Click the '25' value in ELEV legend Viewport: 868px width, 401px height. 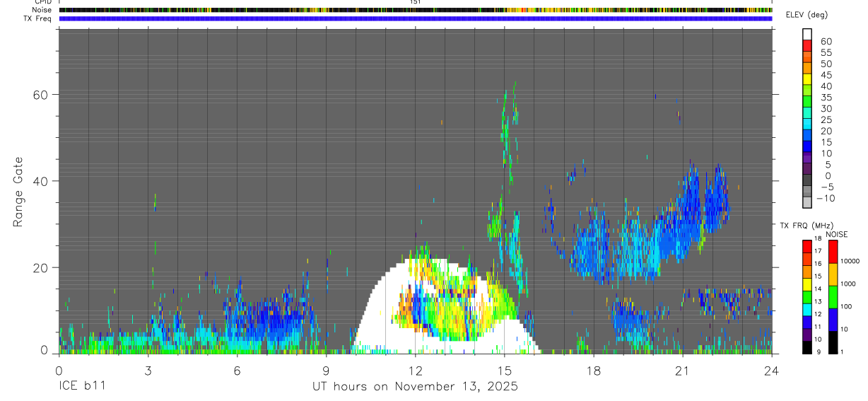point(826,120)
